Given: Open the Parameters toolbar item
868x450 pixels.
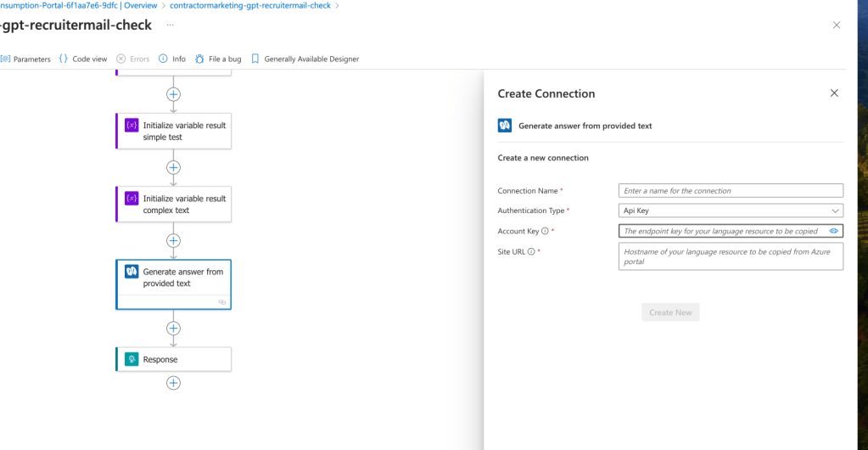Looking at the screenshot, I should (x=25, y=59).
